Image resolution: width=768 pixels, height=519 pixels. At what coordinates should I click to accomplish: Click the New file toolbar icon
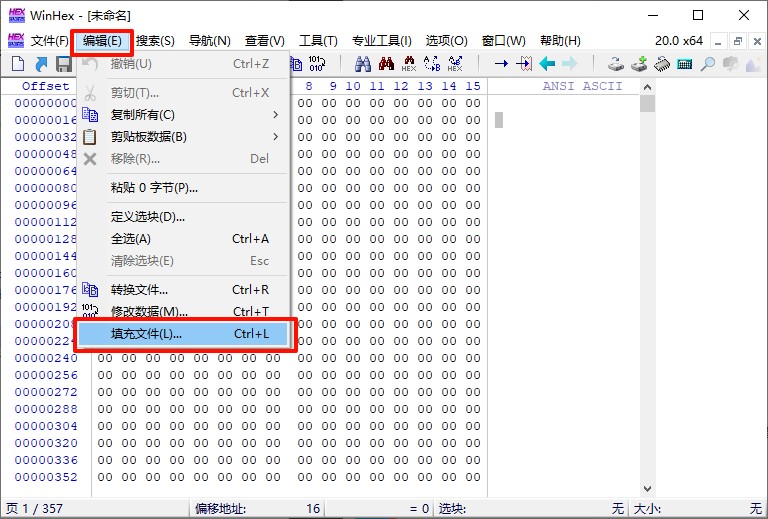pyautogui.click(x=18, y=64)
